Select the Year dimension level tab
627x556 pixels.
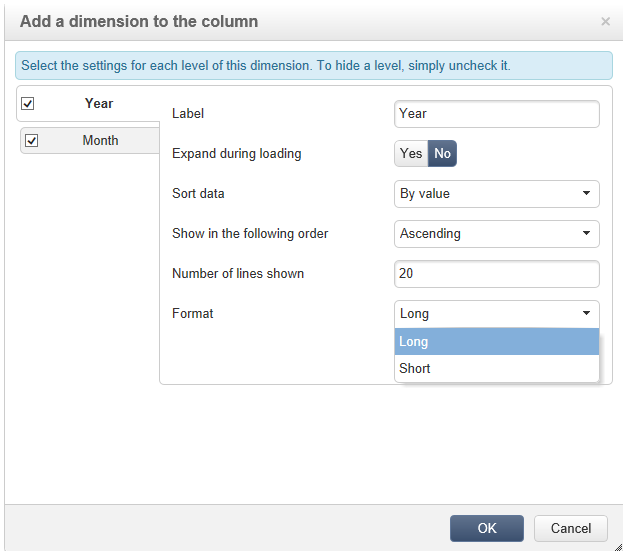[99, 103]
